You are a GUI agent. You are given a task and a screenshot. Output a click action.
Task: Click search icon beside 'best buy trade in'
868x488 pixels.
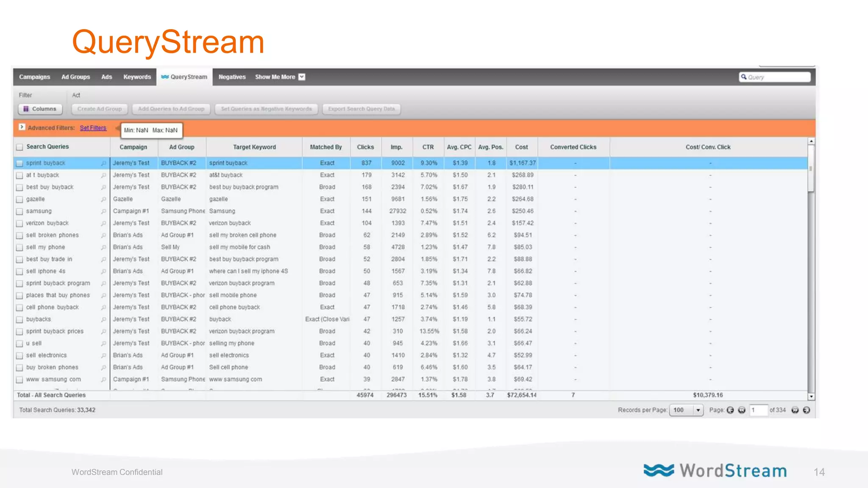(x=103, y=259)
